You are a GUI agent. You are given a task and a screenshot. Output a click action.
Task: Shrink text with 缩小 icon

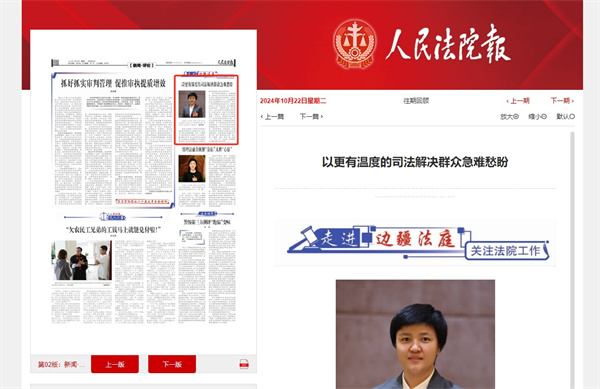(x=537, y=116)
